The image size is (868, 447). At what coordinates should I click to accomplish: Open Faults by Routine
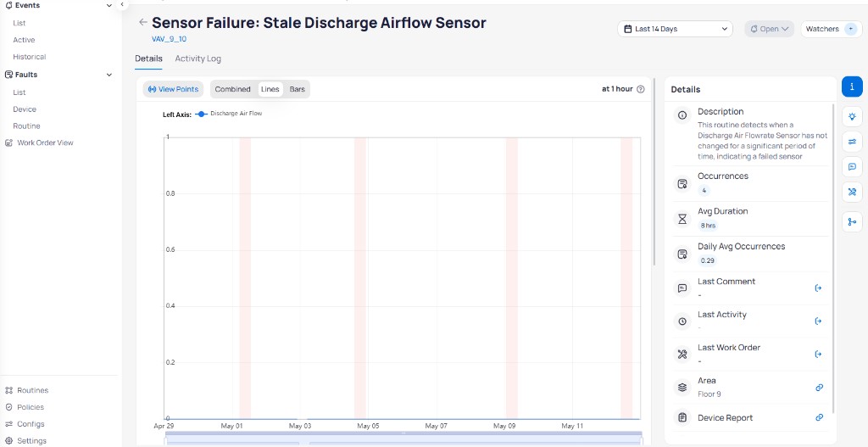(26, 126)
